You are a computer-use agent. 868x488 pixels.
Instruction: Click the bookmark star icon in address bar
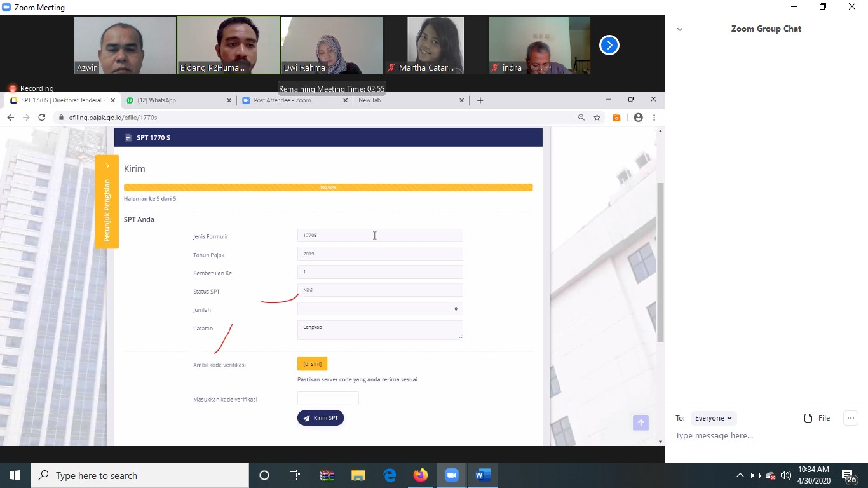tap(597, 118)
